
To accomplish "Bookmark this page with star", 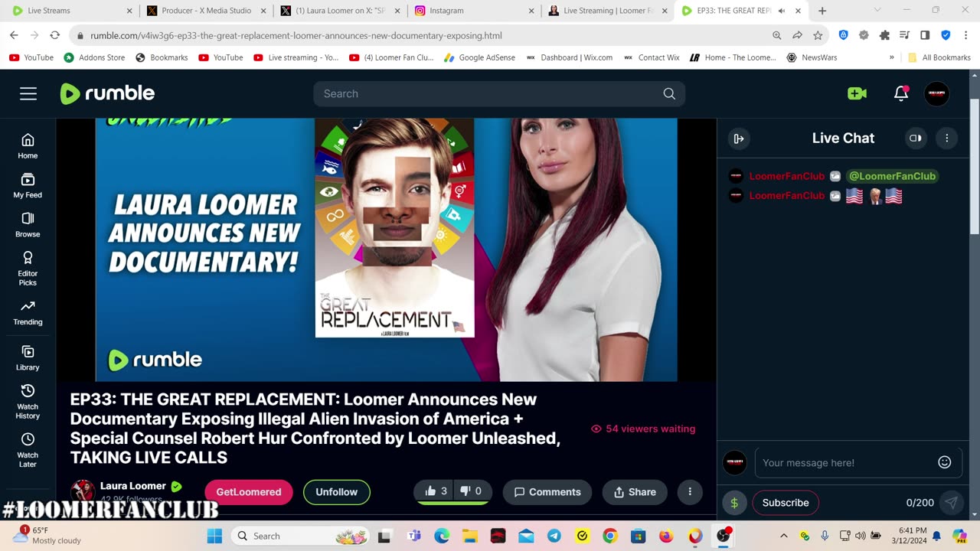I will tap(818, 35).
